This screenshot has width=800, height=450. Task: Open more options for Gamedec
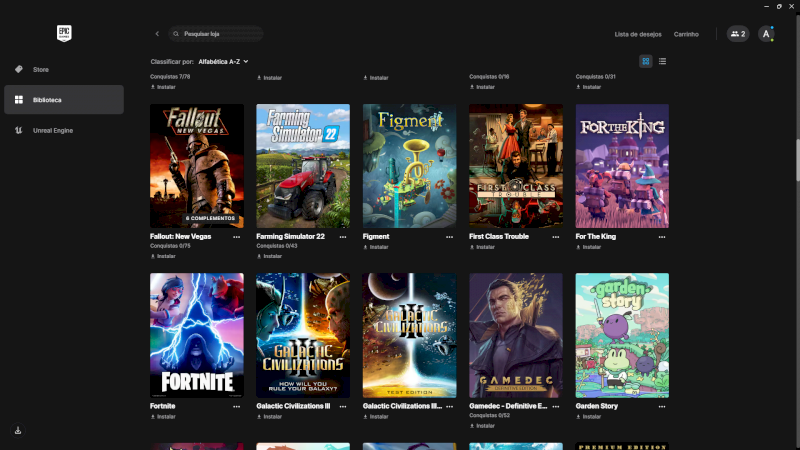(556, 407)
